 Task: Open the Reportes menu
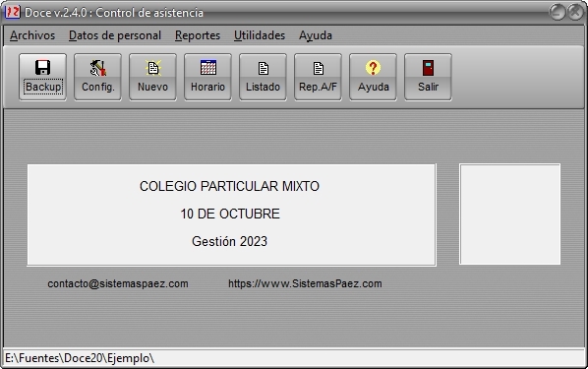tap(198, 35)
